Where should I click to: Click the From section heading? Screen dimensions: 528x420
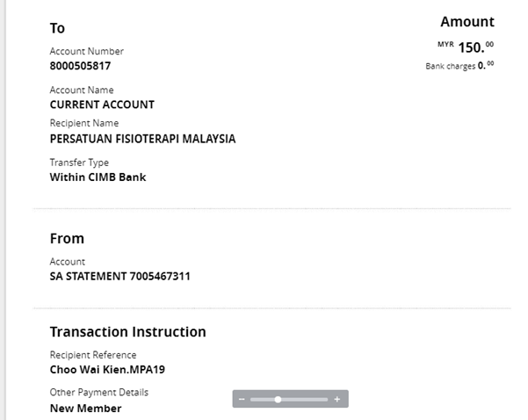(67, 238)
